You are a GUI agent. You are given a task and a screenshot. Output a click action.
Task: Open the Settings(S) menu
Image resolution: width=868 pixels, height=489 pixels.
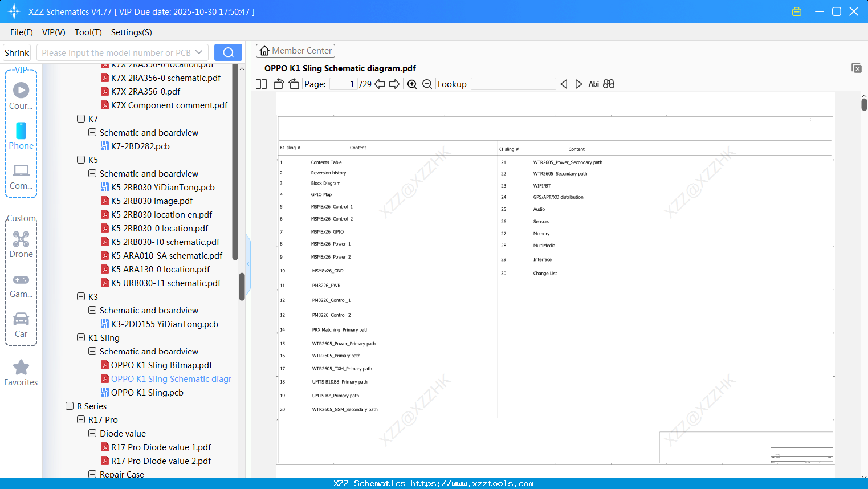[132, 32]
